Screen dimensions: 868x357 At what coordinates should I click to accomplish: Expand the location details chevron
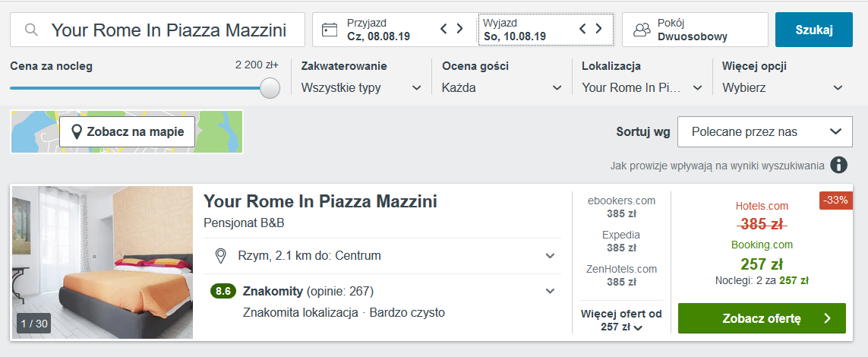550,256
